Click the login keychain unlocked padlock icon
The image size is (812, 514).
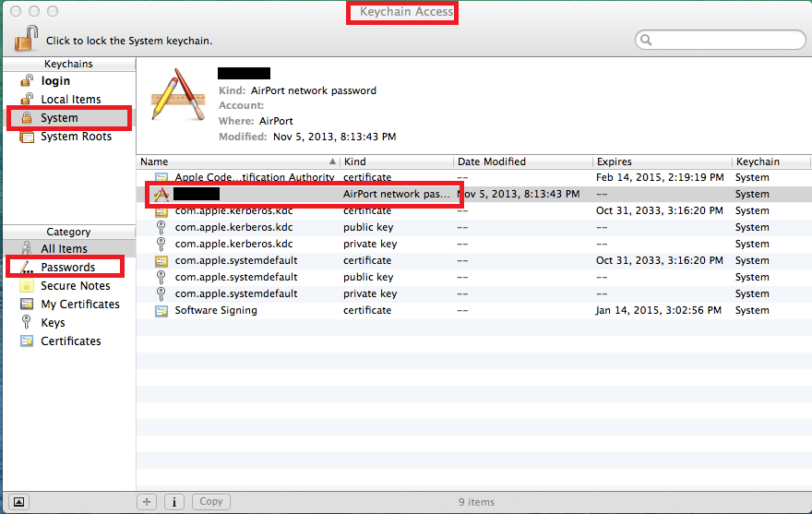[x=27, y=80]
